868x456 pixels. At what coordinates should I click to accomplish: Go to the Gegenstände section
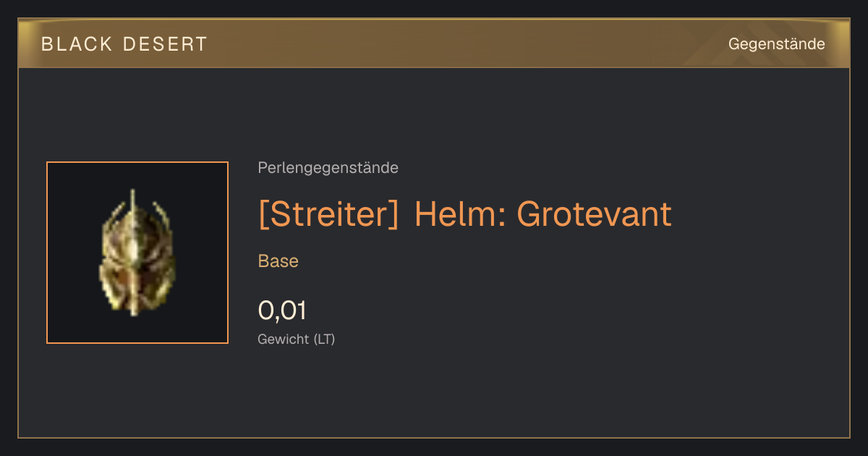[776, 44]
